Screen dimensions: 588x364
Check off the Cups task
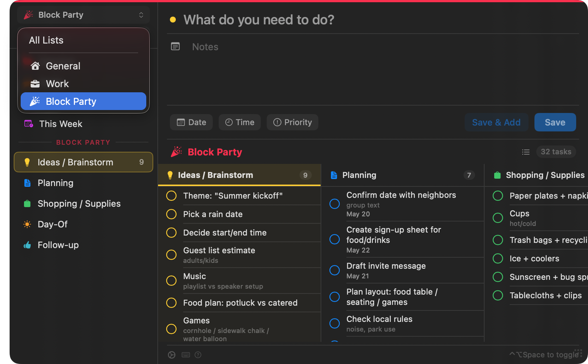coord(498,218)
